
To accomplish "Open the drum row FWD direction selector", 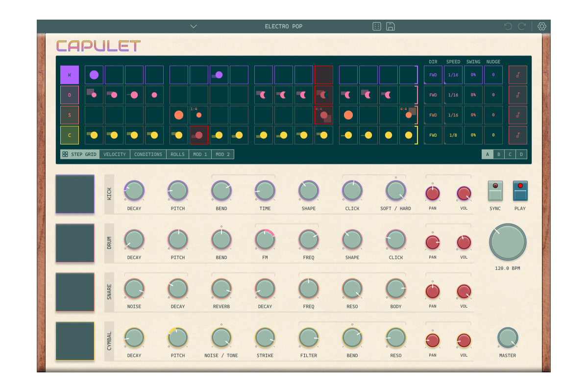I will pyautogui.click(x=433, y=95).
